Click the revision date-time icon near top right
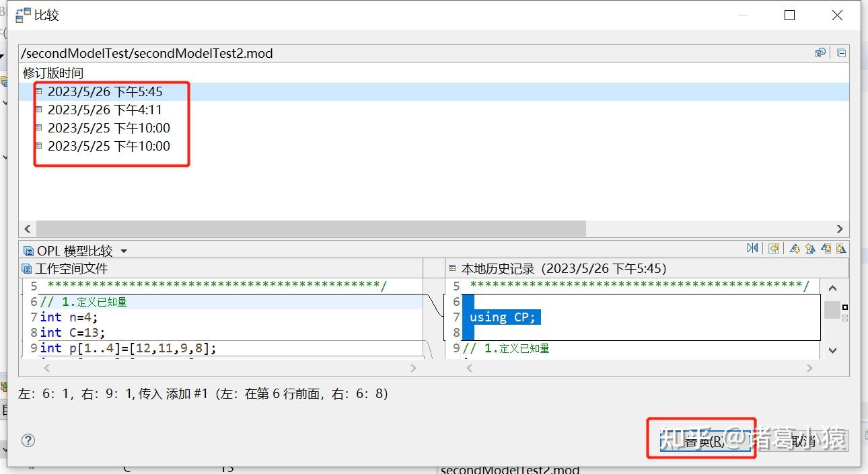This screenshot has width=868, height=474. (820, 52)
